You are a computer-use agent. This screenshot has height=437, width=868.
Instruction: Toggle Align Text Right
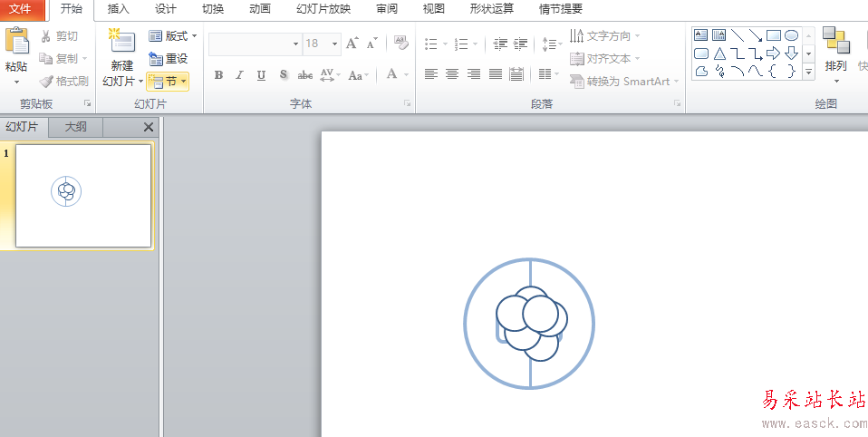click(474, 73)
